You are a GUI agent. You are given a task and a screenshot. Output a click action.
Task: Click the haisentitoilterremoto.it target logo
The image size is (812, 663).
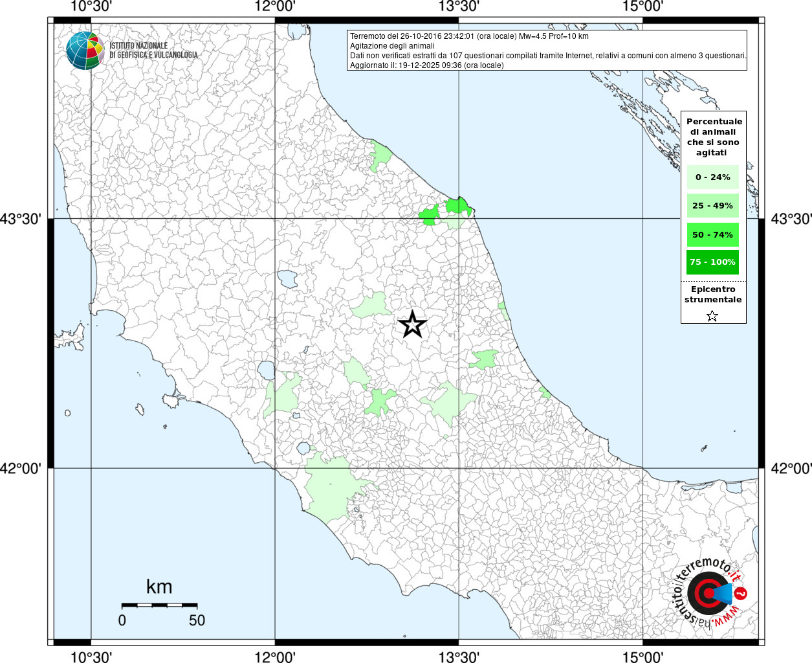[x=707, y=593]
